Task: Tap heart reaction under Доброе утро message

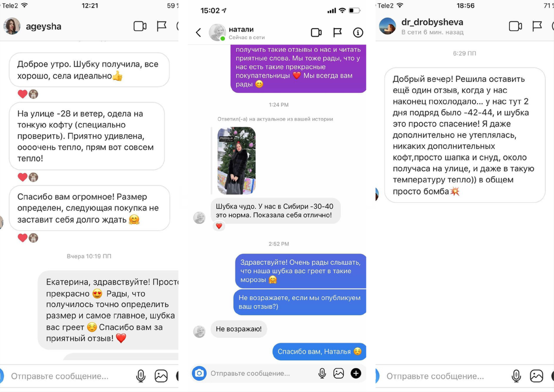Action: click(x=22, y=94)
